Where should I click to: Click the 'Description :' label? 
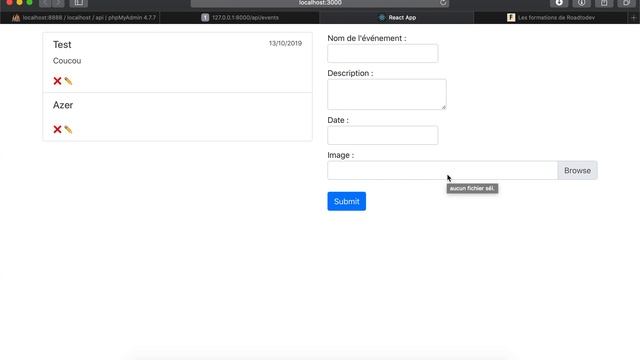coord(350,73)
